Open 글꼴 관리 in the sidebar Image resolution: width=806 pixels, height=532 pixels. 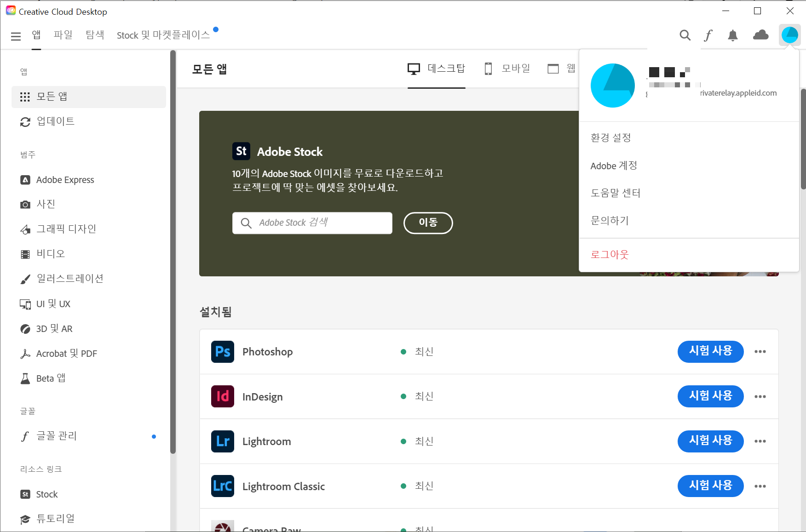89,436
